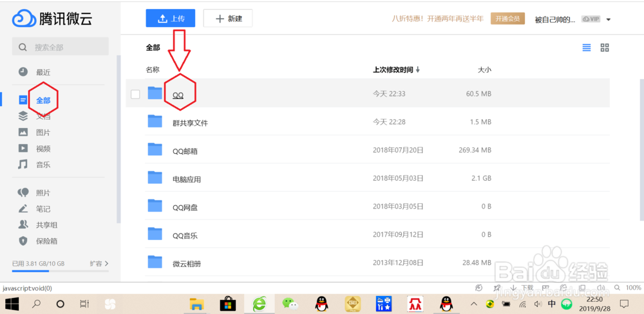
Task: Click the 大小 column header
Action: click(484, 69)
